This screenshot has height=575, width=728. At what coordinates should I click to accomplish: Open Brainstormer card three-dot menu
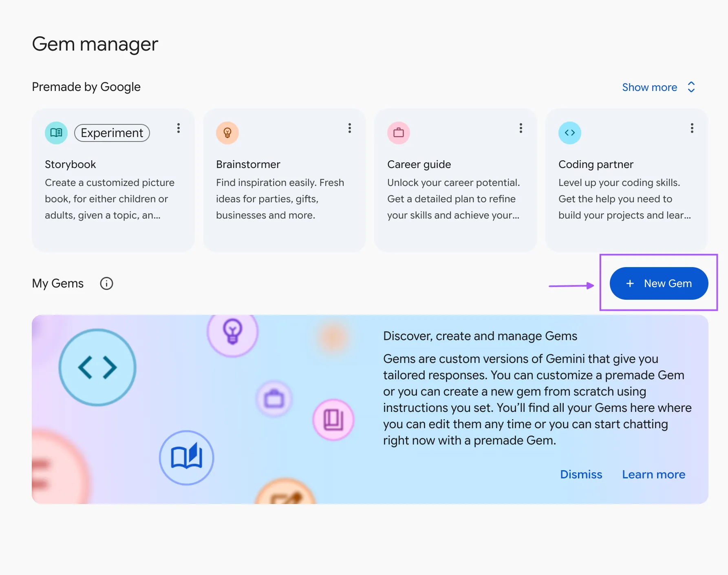pos(350,128)
